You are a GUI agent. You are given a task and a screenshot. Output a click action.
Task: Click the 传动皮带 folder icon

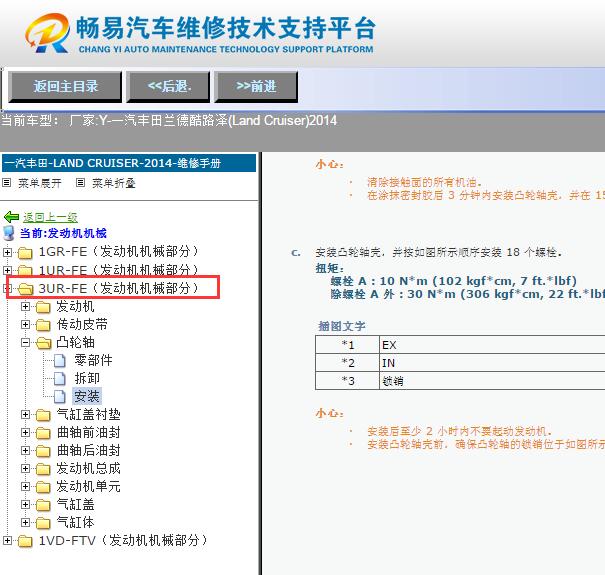(x=43, y=325)
